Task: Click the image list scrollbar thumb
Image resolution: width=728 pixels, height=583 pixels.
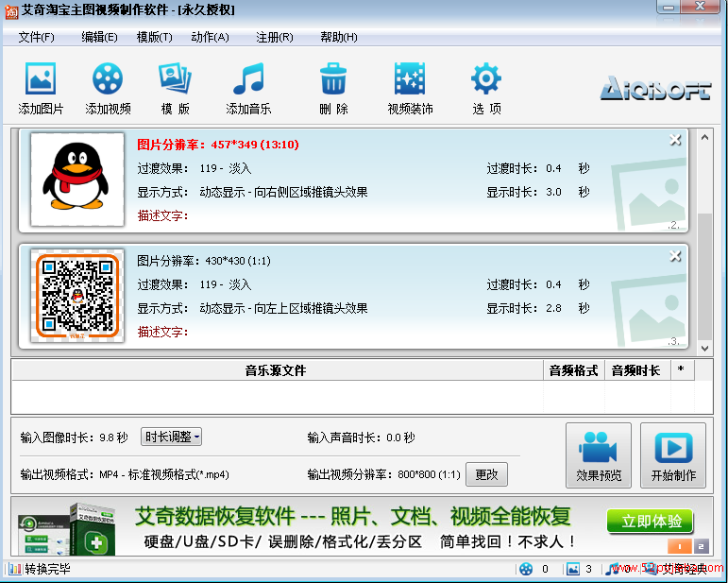Action: (x=704, y=277)
